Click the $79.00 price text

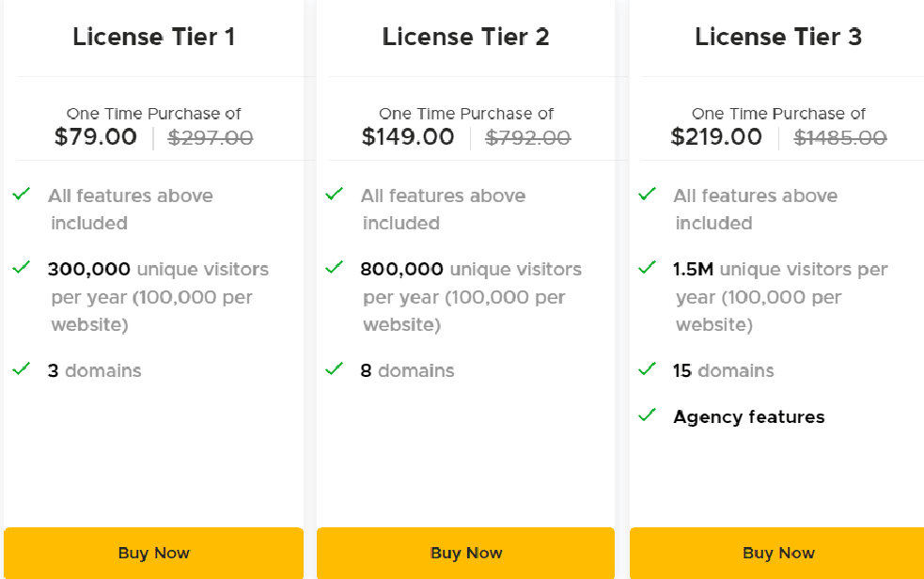click(96, 136)
